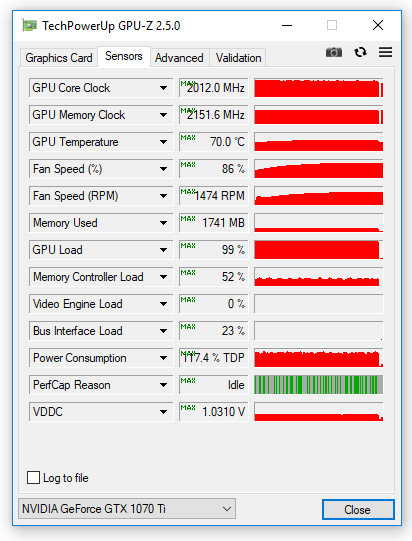Click the GPU Load history graph
412x541 pixels.
click(318, 250)
